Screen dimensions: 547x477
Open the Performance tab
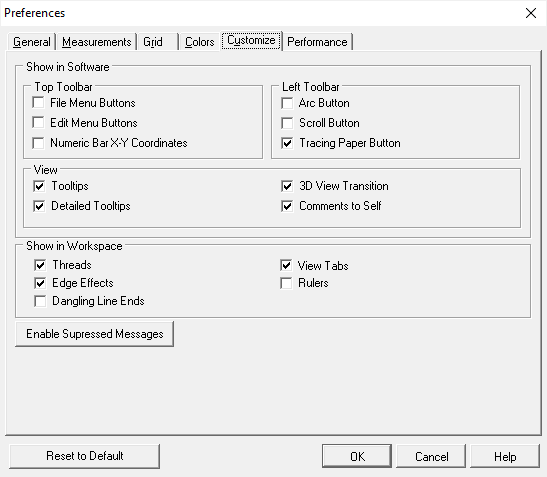tap(317, 42)
